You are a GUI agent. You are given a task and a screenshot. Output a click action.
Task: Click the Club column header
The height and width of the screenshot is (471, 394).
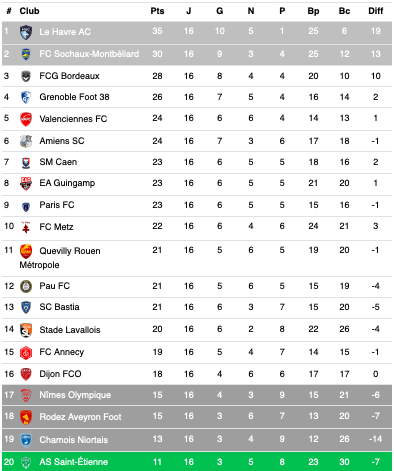point(29,11)
